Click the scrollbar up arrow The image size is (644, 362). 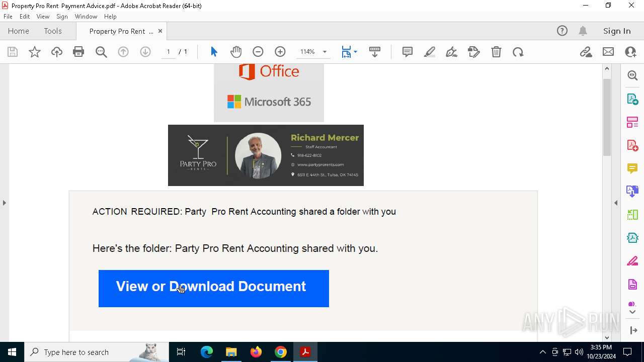click(x=607, y=68)
